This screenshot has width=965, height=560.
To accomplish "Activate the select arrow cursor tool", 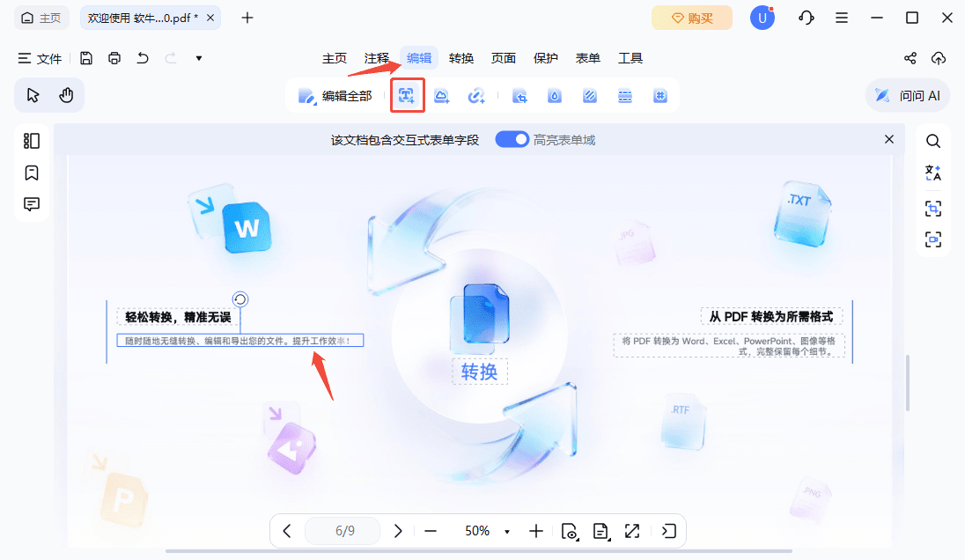I will pos(33,95).
